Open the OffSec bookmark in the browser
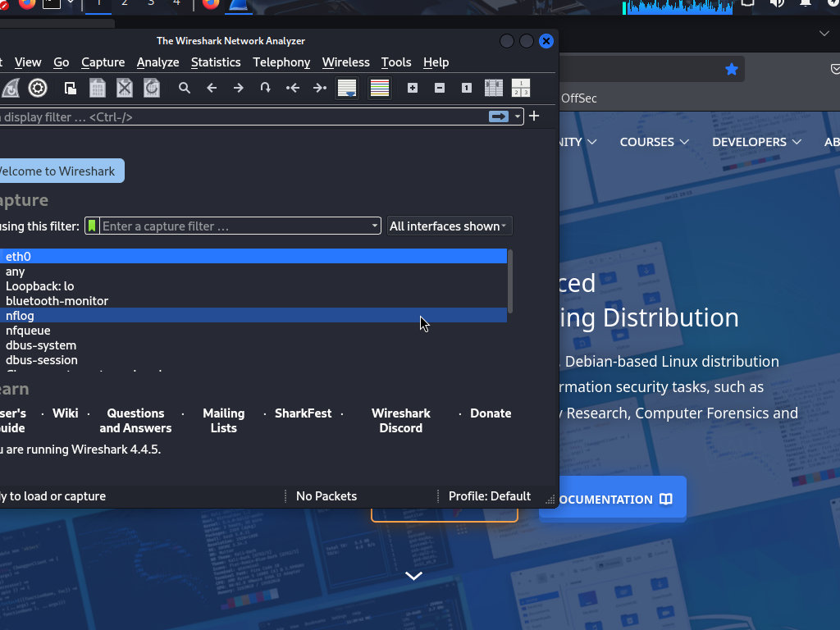Viewport: 840px width, 630px height. pos(579,98)
